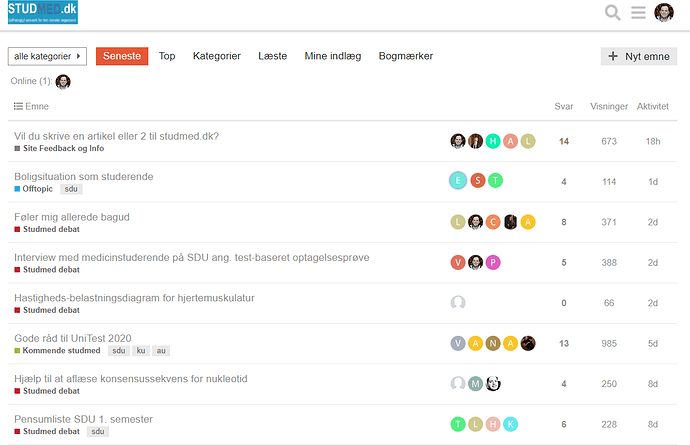Open topic Gode råd til UniTest 2020
The height and width of the screenshot is (445, 690).
click(x=73, y=338)
